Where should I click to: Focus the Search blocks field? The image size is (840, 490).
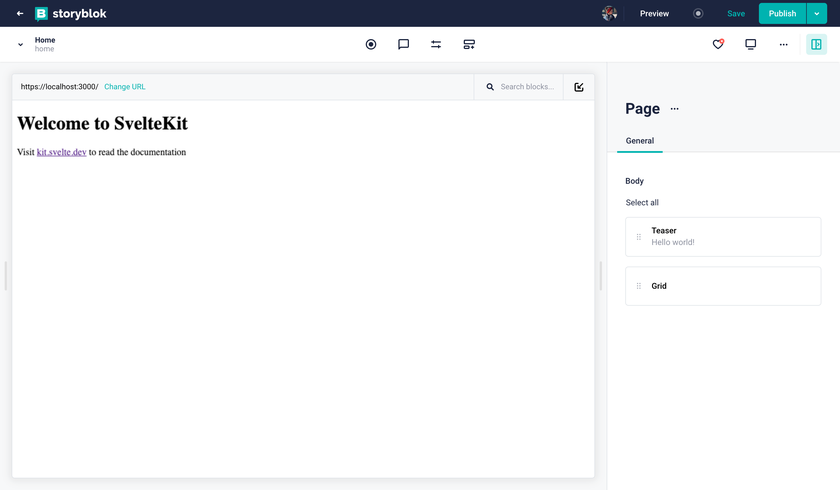527,87
